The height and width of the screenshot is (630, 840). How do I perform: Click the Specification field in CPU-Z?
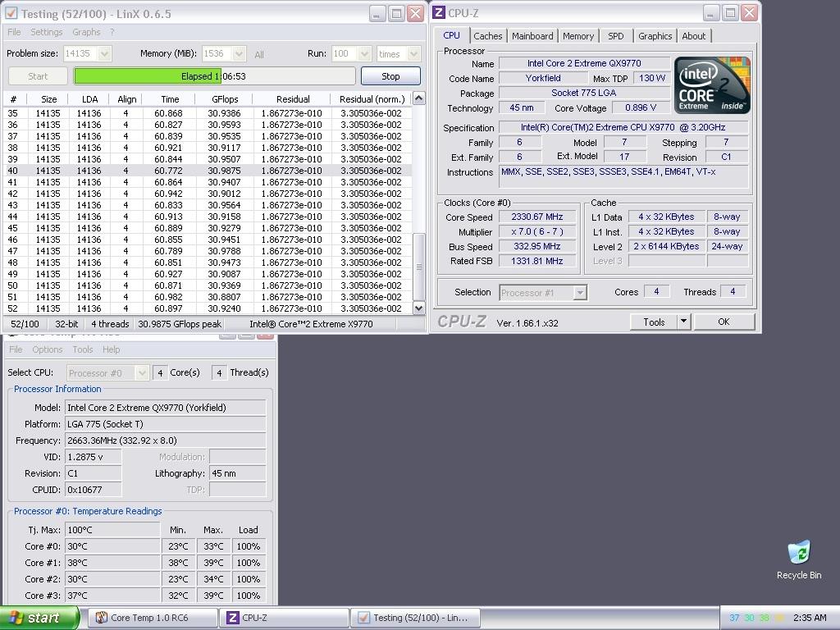[x=623, y=127]
